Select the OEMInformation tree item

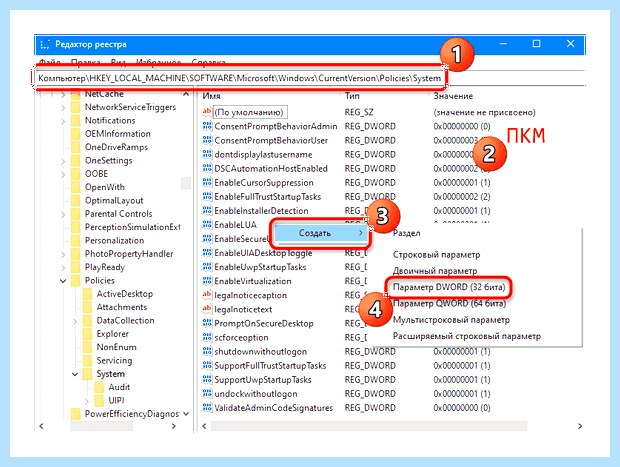(x=117, y=134)
